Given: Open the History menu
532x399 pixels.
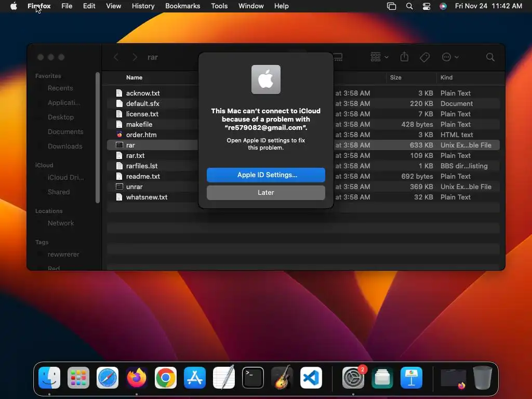Looking at the screenshot, I should (x=143, y=6).
